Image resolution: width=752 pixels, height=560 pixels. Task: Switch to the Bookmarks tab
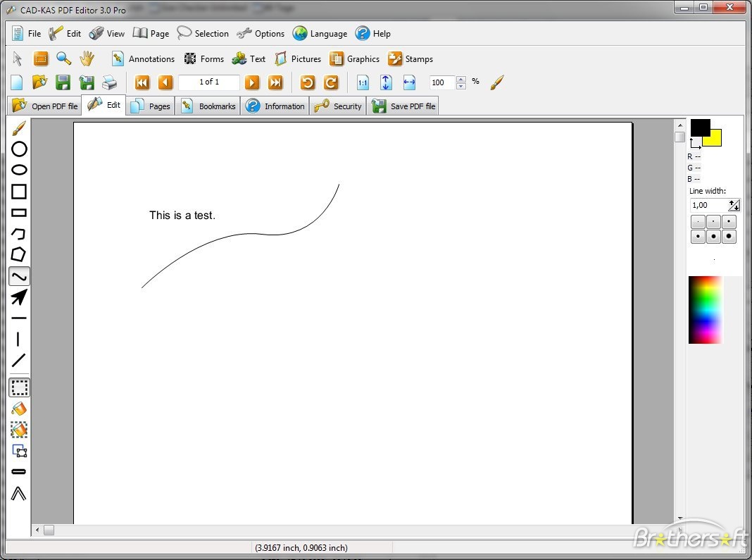tap(208, 106)
